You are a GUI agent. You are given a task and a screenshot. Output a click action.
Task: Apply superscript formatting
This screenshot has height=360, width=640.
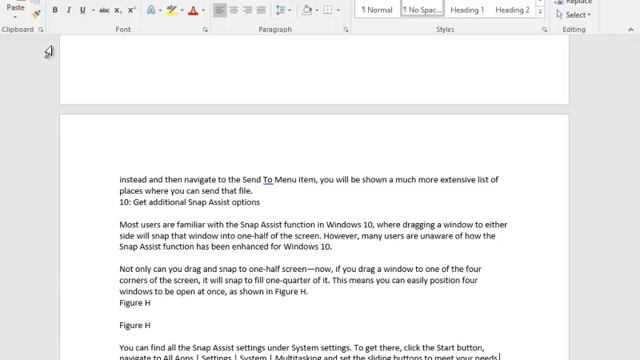point(131,10)
